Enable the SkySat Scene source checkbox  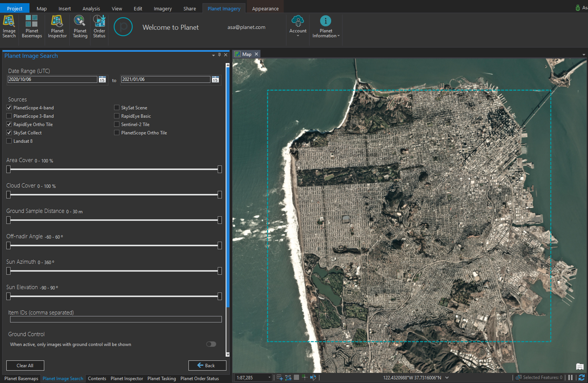[x=117, y=108]
